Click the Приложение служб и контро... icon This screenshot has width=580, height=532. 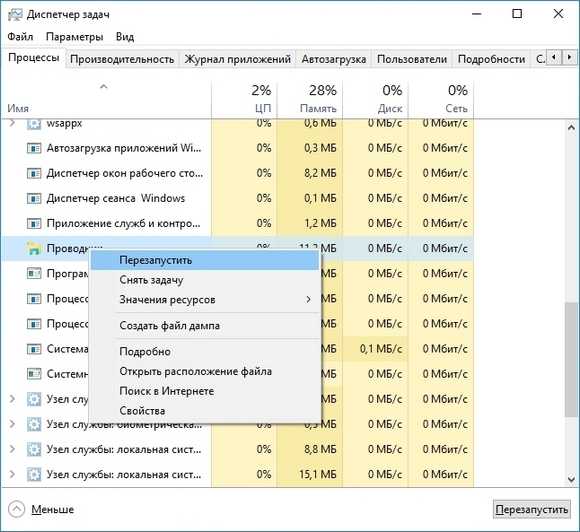[x=34, y=224]
